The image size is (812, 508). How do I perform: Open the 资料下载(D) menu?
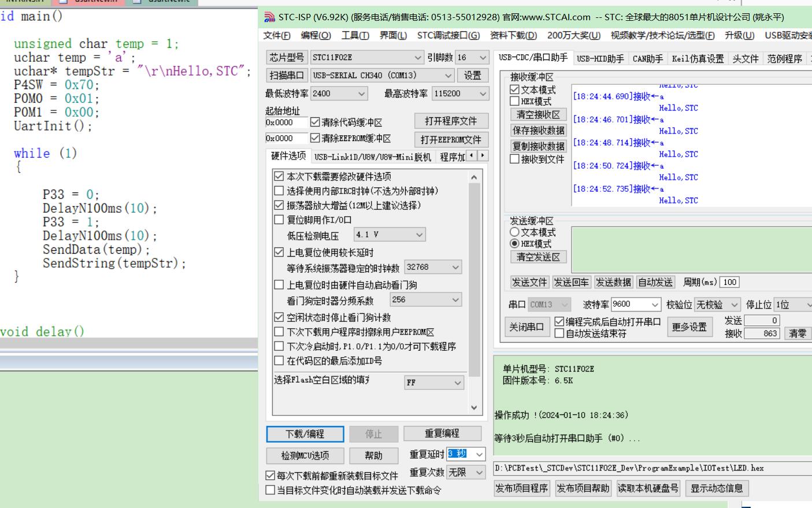click(513, 35)
